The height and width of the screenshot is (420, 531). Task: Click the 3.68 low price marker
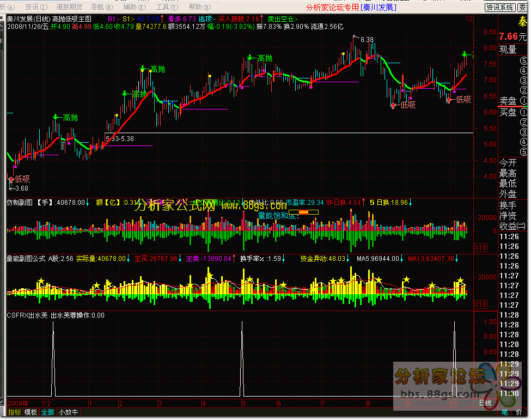point(22,188)
